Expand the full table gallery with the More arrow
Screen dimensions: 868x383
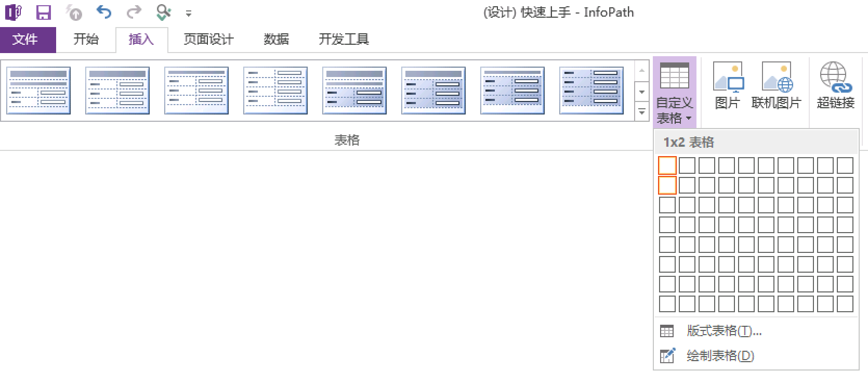(x=642, y=111)
